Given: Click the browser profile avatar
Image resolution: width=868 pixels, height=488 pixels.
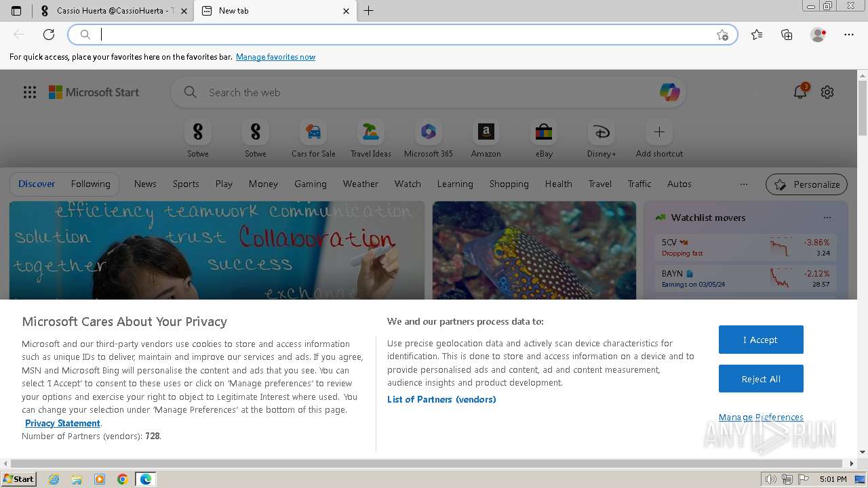Looking at the screenshot, I should 818,35.
